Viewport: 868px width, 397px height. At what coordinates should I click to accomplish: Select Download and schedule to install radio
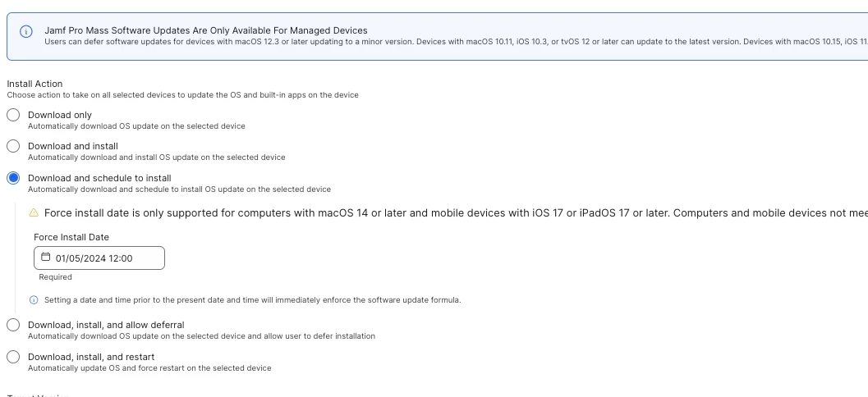pos(13,178)
